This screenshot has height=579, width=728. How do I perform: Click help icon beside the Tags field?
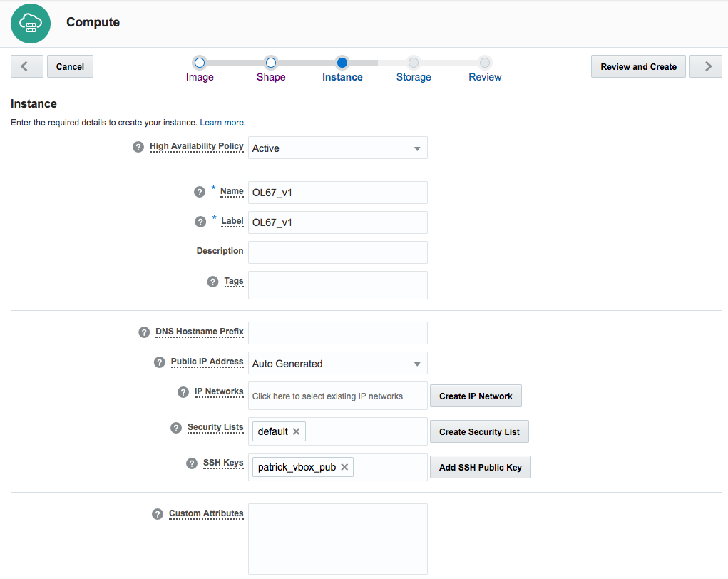pyautogui.click(x=212, y=282)
